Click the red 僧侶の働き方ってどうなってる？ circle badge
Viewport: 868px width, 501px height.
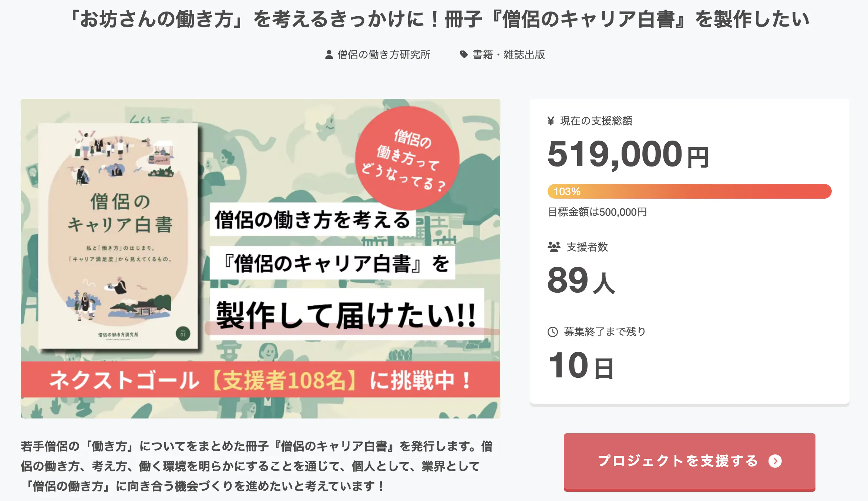coord(407,158)
